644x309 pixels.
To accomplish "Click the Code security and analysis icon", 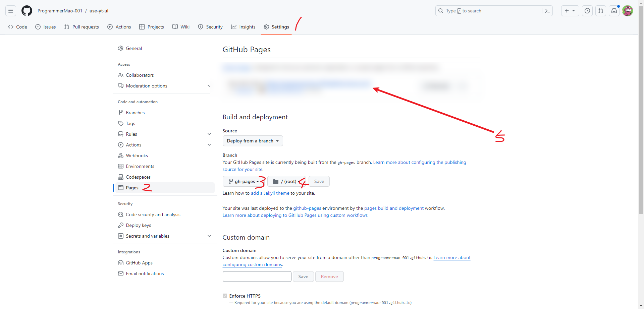I will pos(121,214).
